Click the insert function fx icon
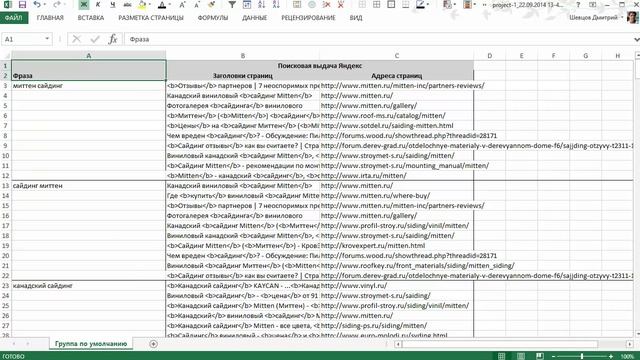 113,39
